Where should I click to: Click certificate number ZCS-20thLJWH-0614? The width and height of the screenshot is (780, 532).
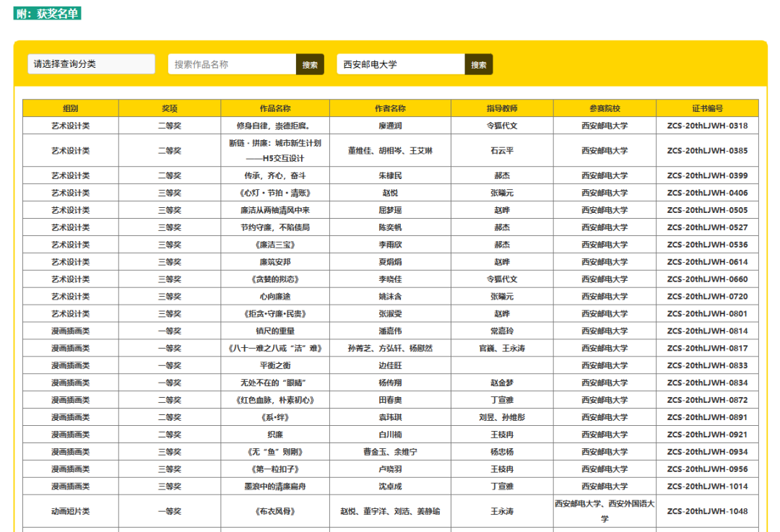pyautogui.click(x=707, y=262)
